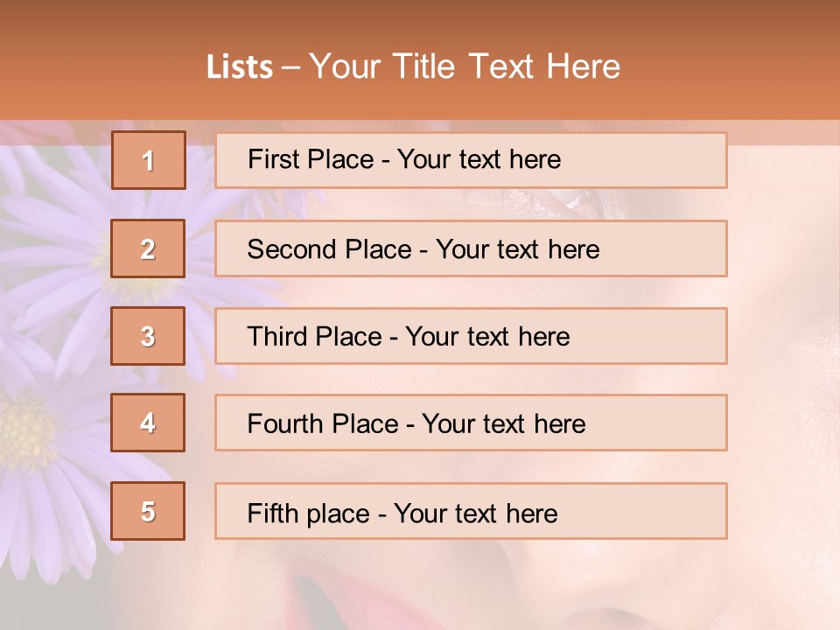The height and width of the screenshot is (630, 840).
Task: Click the Your text here in Fourth Place
Action: coord(504,424)
